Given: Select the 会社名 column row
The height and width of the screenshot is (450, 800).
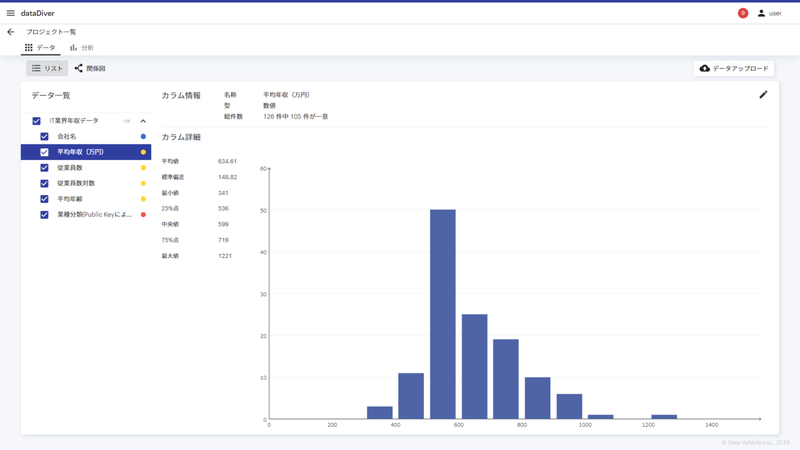Looking at the screenshot, I should (x=86, y=136).
